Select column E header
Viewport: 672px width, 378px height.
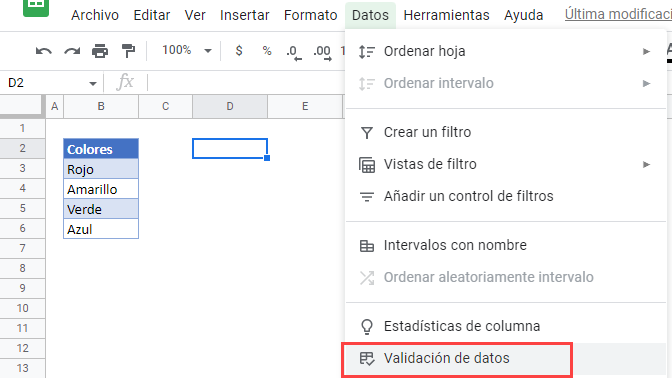tap(305, 106)
